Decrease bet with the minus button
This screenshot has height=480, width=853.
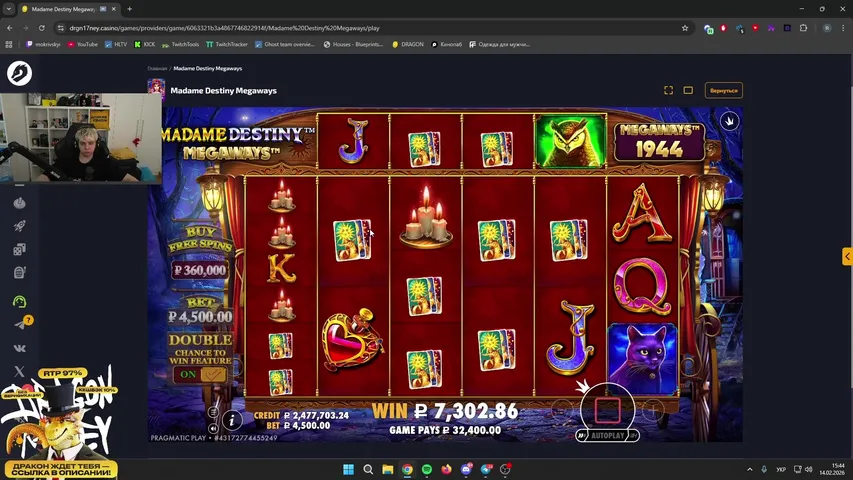click(x=562, y=410)
